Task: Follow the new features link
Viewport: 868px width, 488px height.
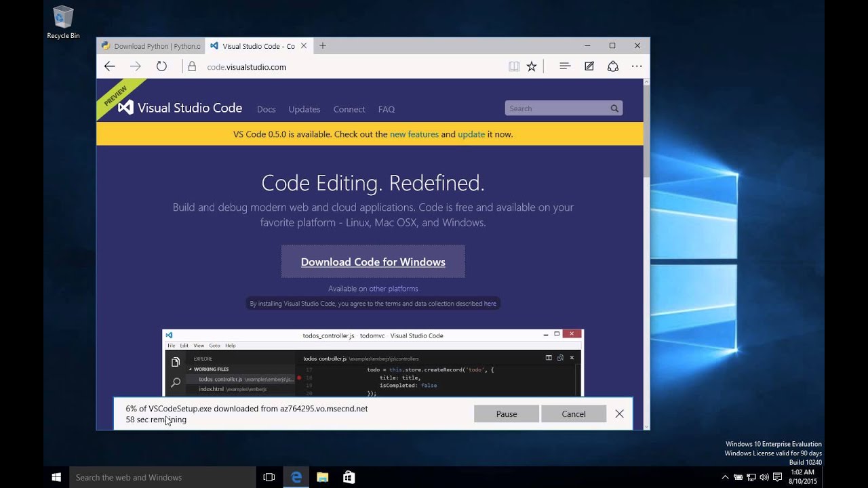Action: pyautogui.click(x=414, y=134)
